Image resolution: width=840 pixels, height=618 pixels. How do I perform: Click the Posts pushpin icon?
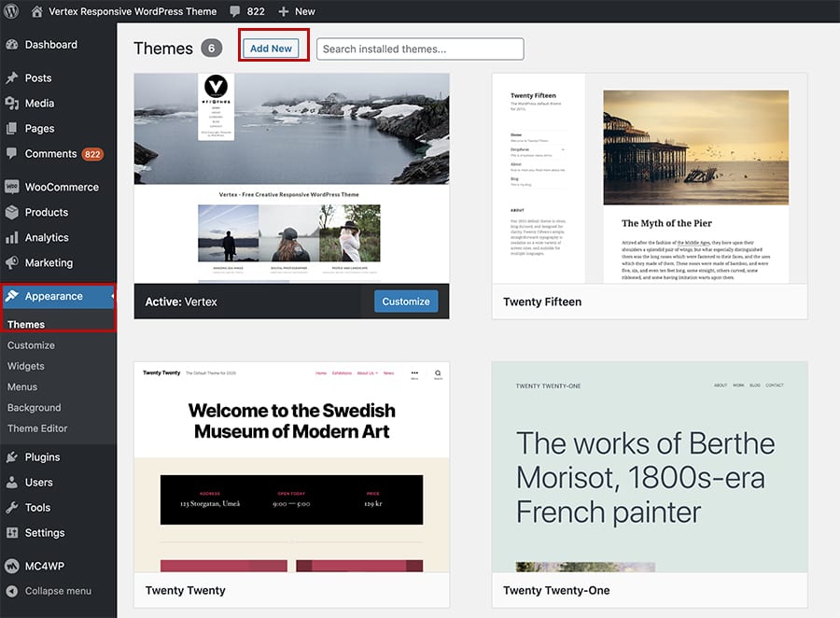point(12,77)
